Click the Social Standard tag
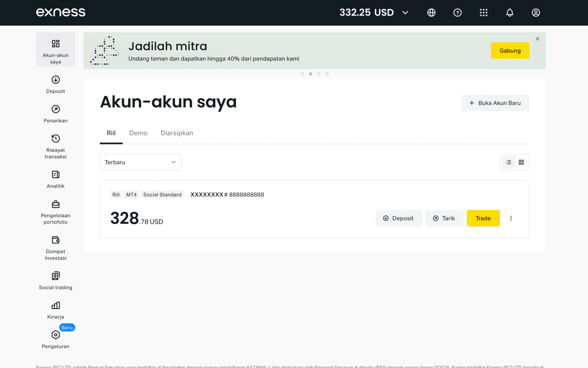The width and height of the screenshot is (588, 368). pyautogui.click(x=162, y=195)
